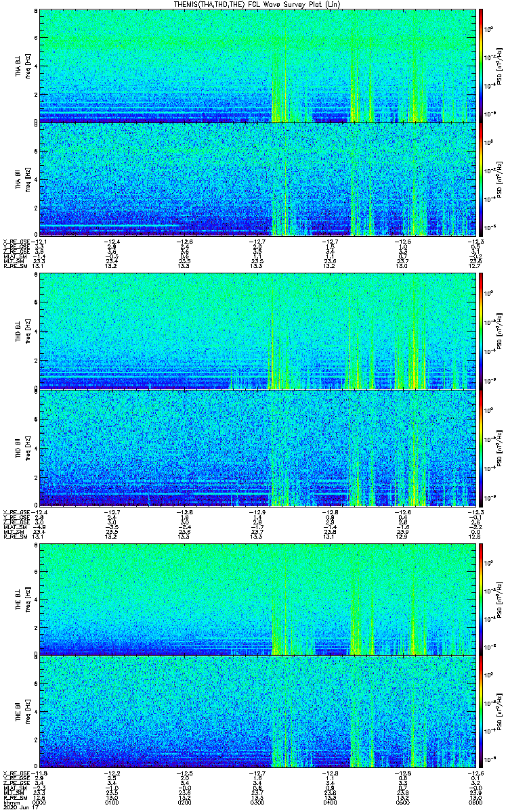Click the 0100 time tick label
The width and height of the screenshot is (508, 812).
pos(112,801)
